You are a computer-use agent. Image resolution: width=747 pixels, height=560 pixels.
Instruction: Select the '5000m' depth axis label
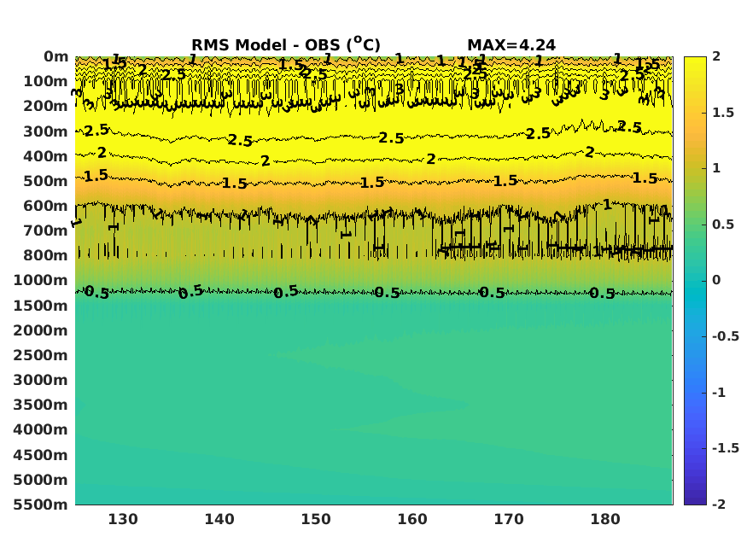click(x=41, y=480)
